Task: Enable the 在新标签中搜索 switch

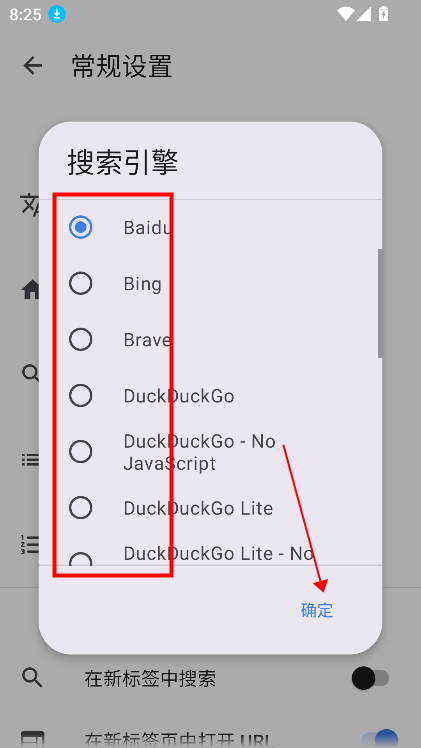Action: [370, 678]
